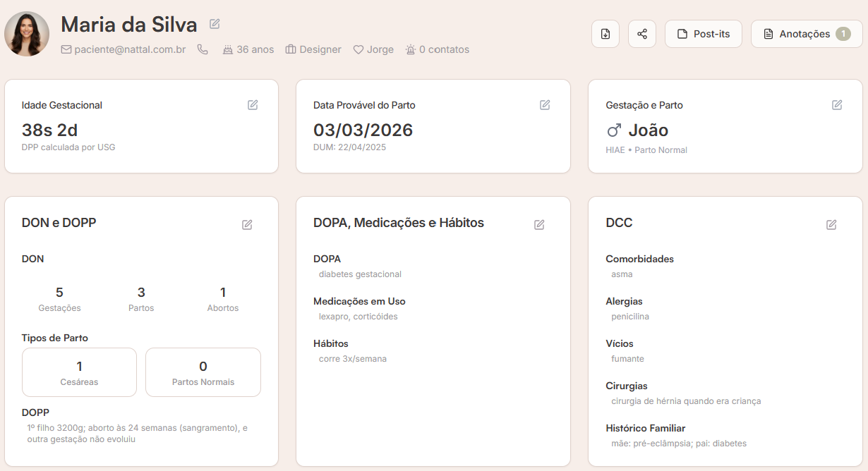Click the share icon next to export
The width and height of the screenshot is (868, 471).
[x=641, y=34]
